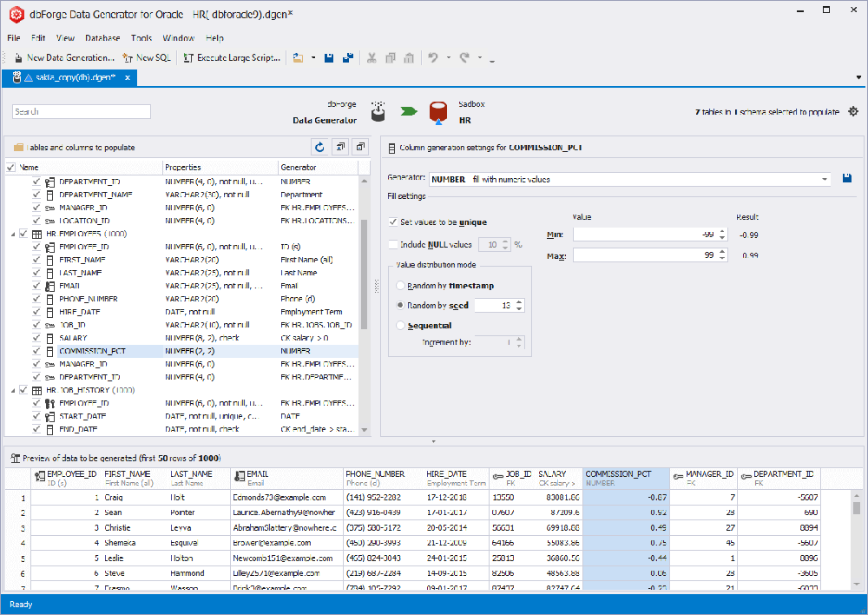Uncheck Set values to be unique
The image size is (868, 615).
coord(392,222)
